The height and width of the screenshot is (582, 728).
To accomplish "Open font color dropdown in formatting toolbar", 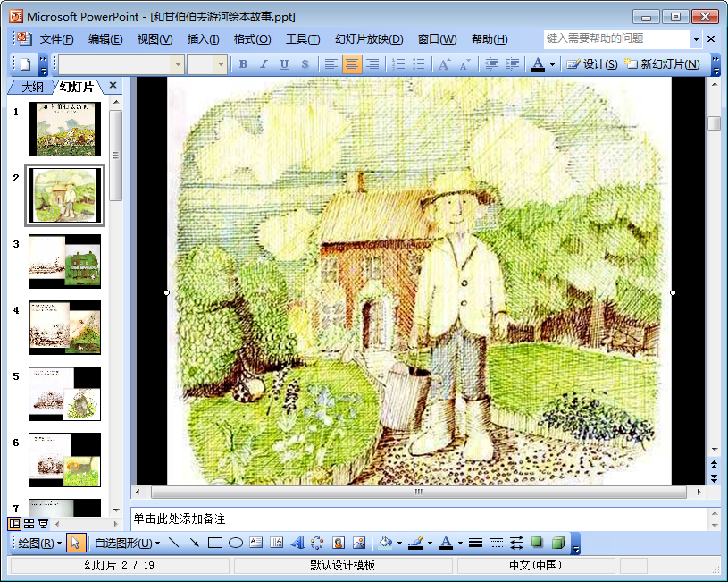I will [x=553, y=64].
